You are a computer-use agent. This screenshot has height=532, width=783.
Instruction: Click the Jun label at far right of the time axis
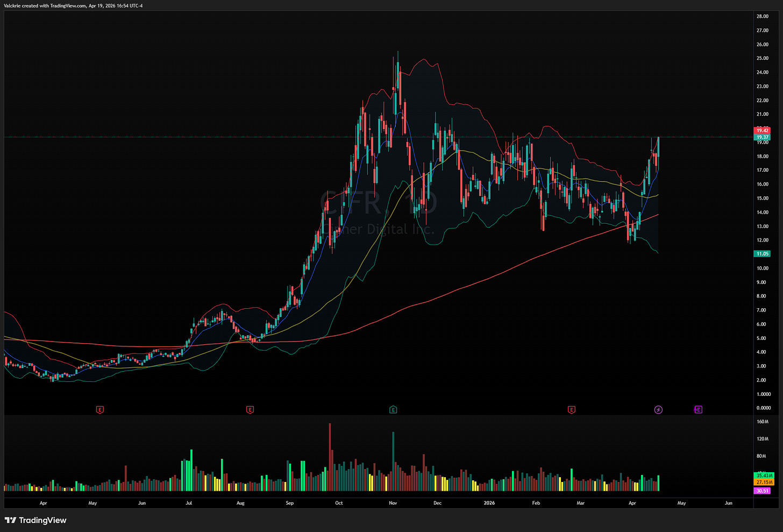click(x=728, y=503)
